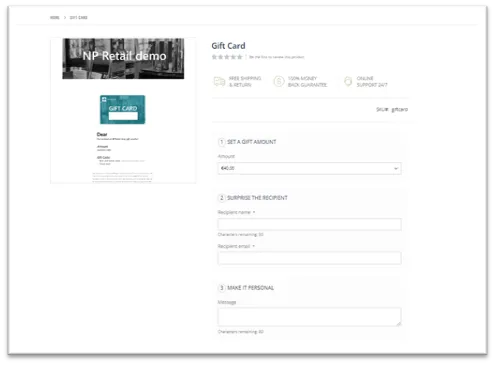Click the star rating row
The width and height of the screenshot is (495, 365).
click(227, 57)
